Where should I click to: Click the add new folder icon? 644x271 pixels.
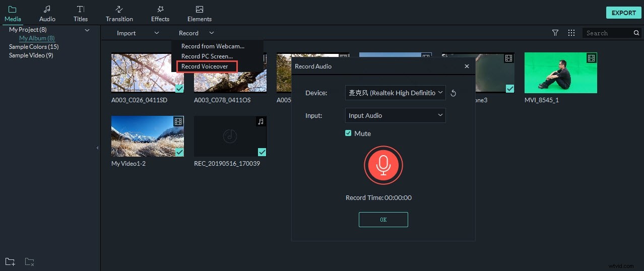[10, 261]
